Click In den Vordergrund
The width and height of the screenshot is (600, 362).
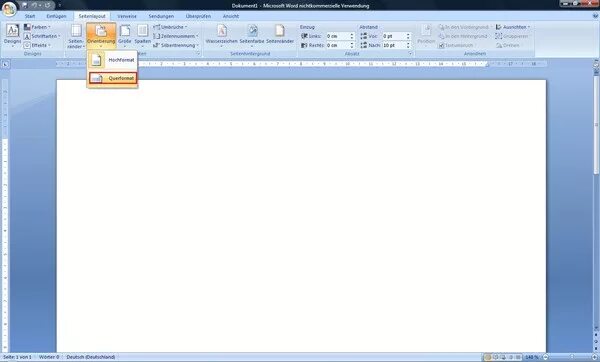pos(465,27)
